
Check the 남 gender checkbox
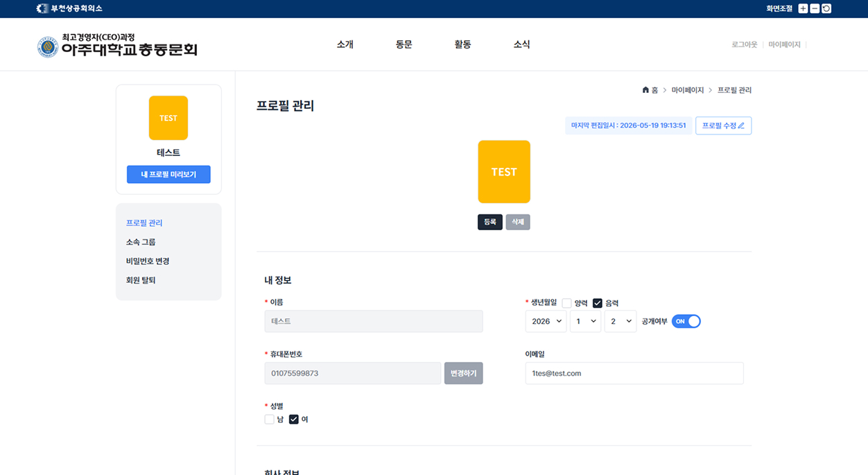coord(270,419)
